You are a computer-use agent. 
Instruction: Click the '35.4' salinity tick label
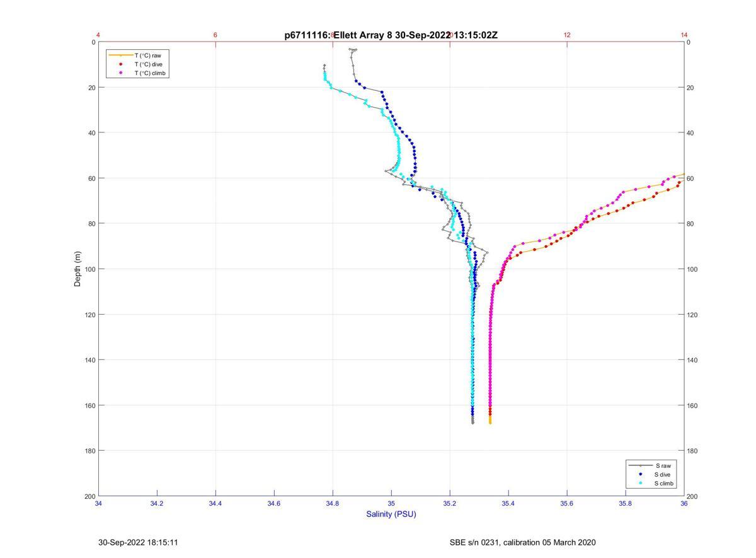coord(508,503)
